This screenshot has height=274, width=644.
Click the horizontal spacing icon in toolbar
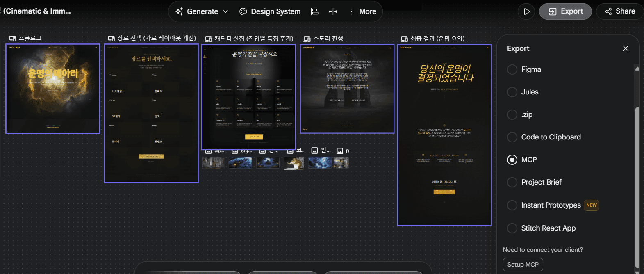[x=333, y=11]
